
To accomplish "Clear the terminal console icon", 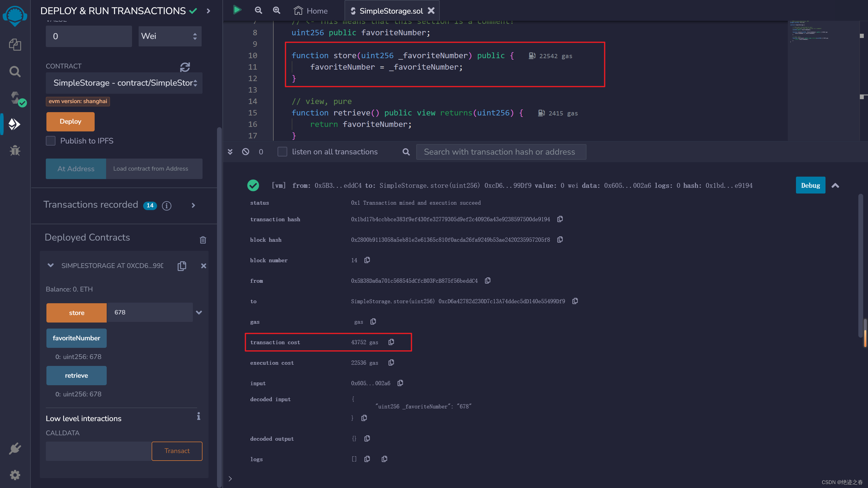I will pos(246,152).
